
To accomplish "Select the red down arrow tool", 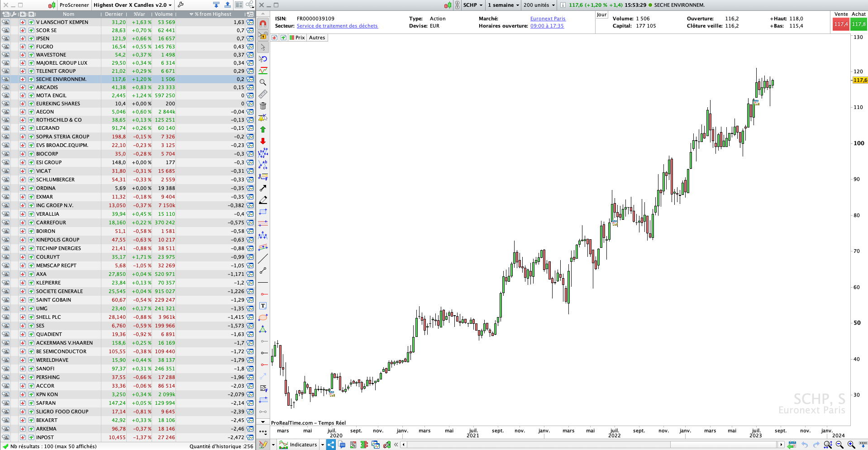I will tap(262, 141).
